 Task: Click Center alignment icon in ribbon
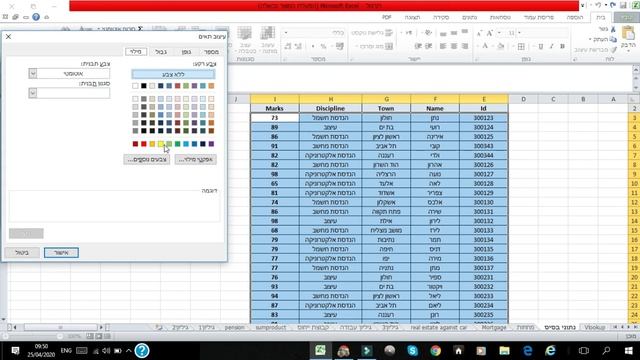click(x=454, y=47)
